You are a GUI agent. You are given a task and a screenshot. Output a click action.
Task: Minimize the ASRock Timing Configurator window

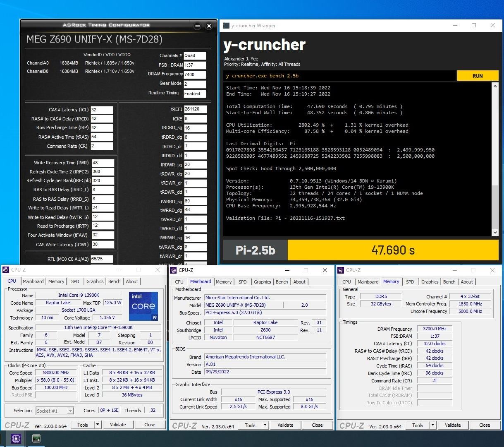coord(197,26)
